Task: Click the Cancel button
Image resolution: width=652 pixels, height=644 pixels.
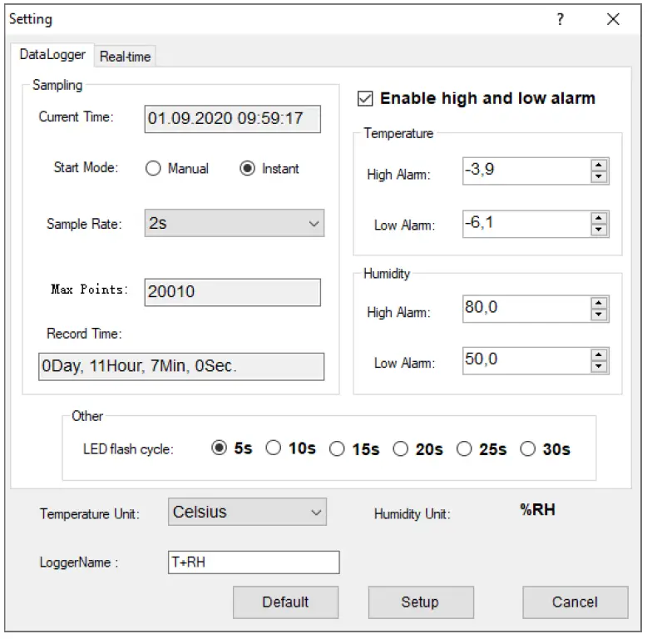Action: 575,602
